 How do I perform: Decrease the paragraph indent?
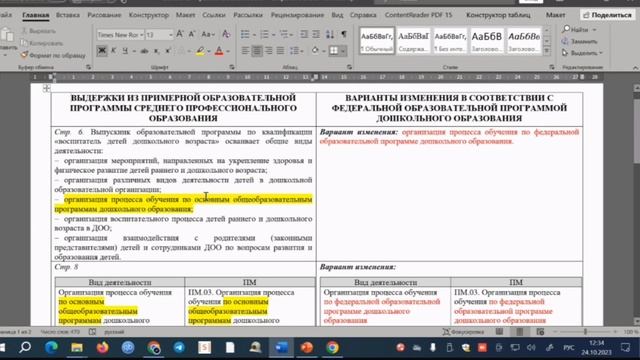pos(304,34)
